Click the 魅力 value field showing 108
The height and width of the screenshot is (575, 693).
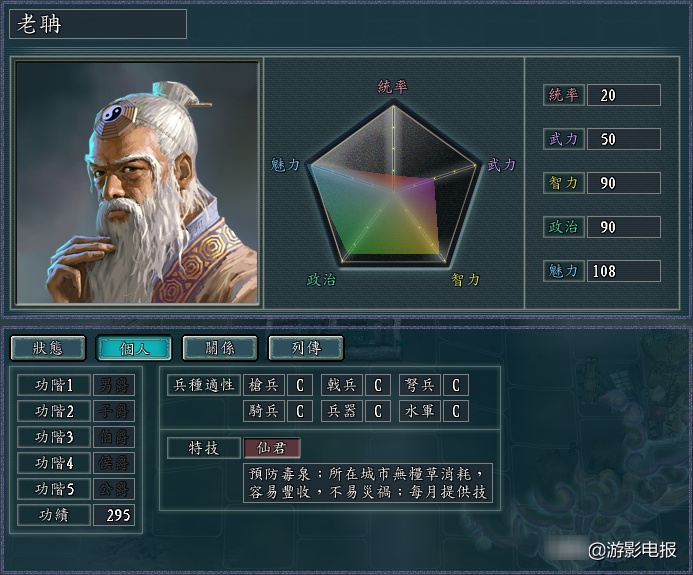click(x=624, y=271)
